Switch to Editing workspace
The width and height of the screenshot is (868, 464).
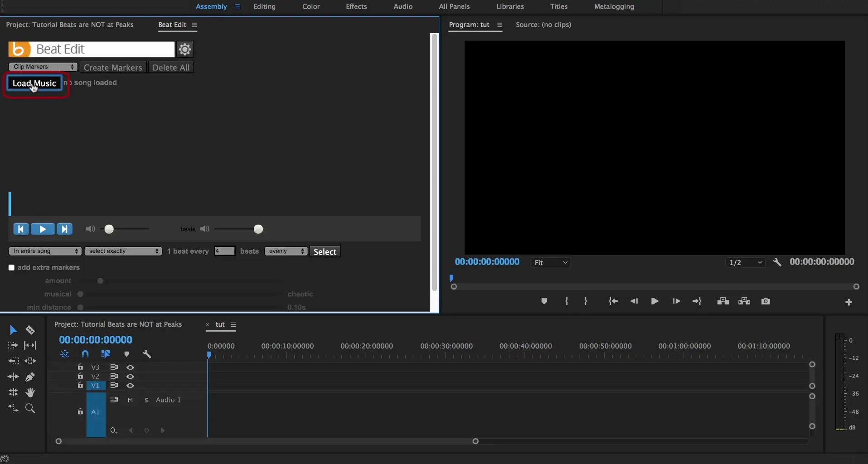(264, 6)
